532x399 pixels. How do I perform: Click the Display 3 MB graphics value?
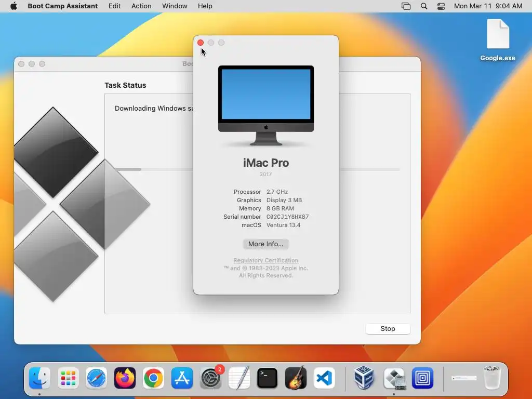[284, 200]
